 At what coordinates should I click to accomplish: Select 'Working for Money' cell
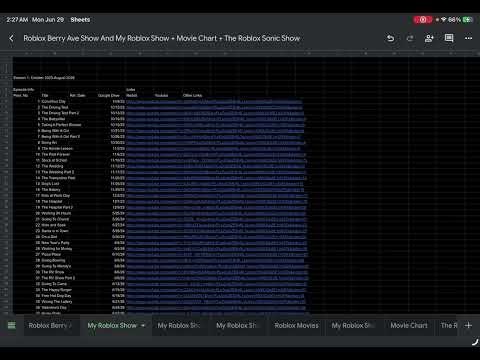(57, 249)
